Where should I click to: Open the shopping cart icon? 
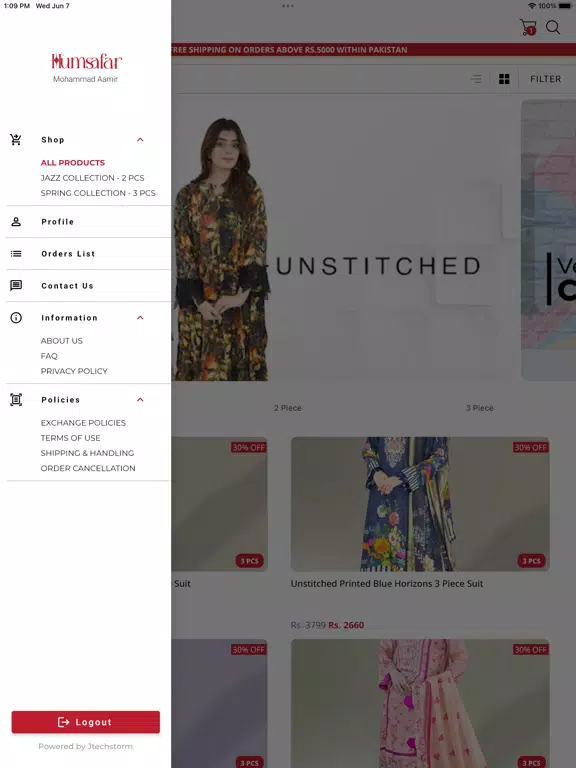pos(528,27)
